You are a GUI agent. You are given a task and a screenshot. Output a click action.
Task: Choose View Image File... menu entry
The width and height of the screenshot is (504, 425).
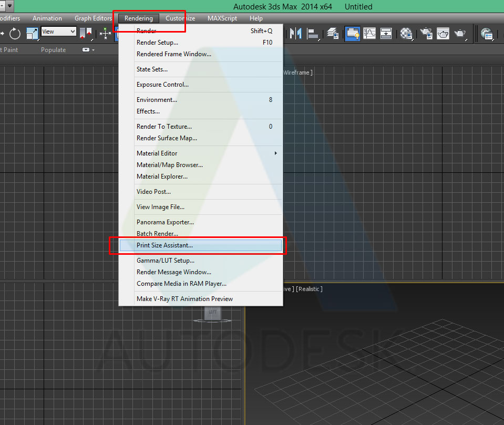(x=201, y=207)
